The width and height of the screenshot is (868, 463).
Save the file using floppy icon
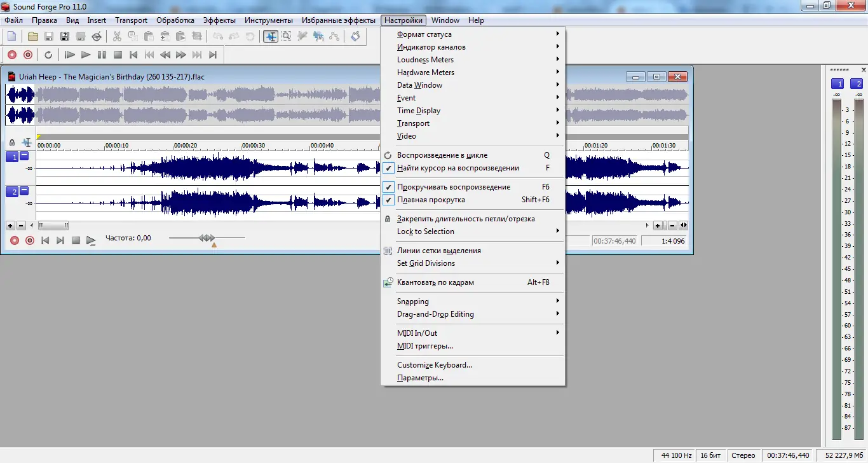tap(48, 36)
